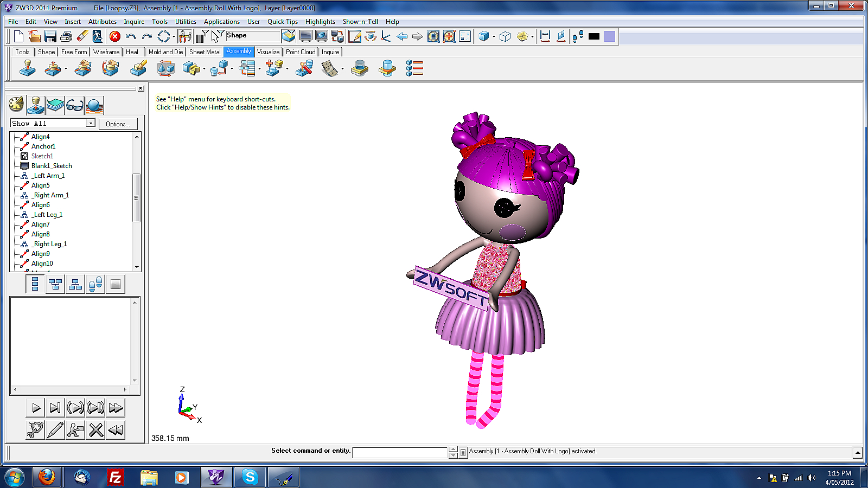This screenshot has height=488, width=868.
Task: Click the Options... button
Action: tap(118, 124)
